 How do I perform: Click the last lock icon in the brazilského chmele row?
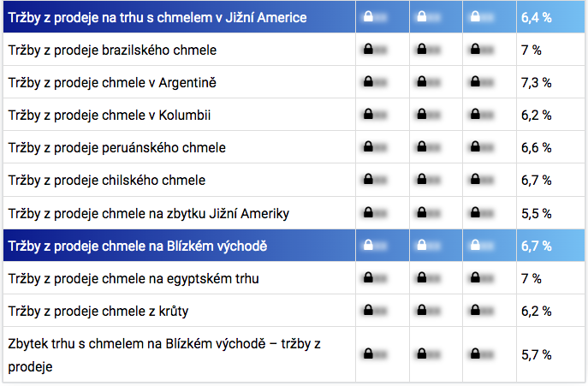(475, 50)
